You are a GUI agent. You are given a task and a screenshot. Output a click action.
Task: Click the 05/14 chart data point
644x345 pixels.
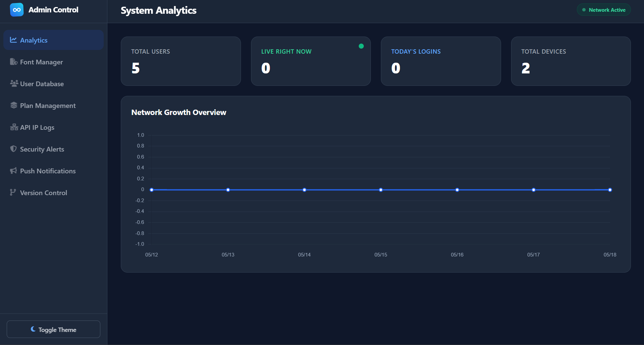(304, 190)
